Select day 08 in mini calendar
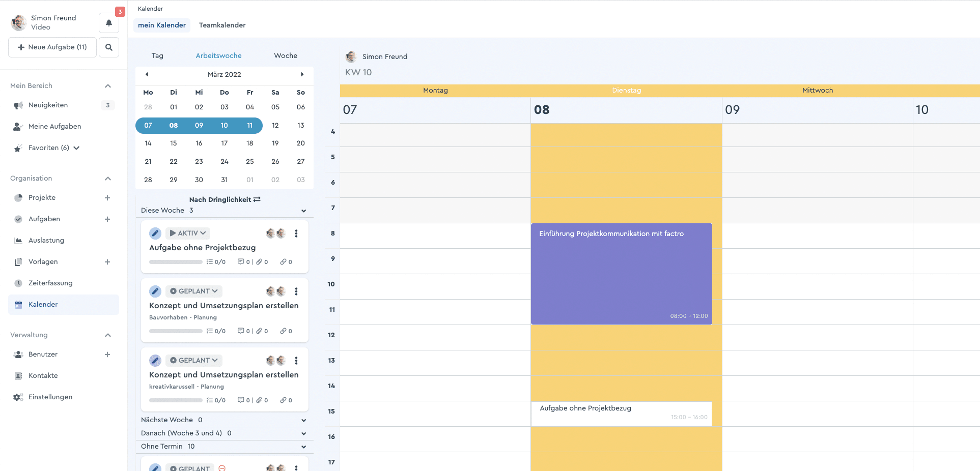Viewport: 980px width, 471px height. coord(174,125)
